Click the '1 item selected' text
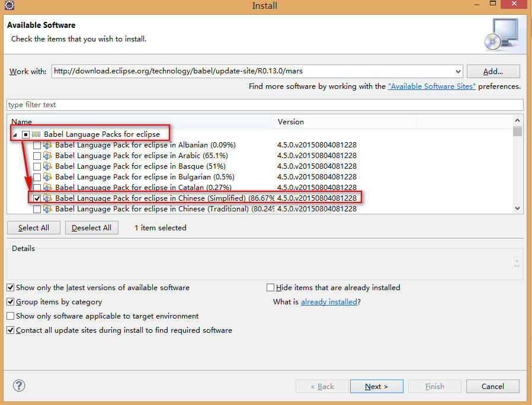This screenshot has width=532, height=405. [x=161, y=228]
